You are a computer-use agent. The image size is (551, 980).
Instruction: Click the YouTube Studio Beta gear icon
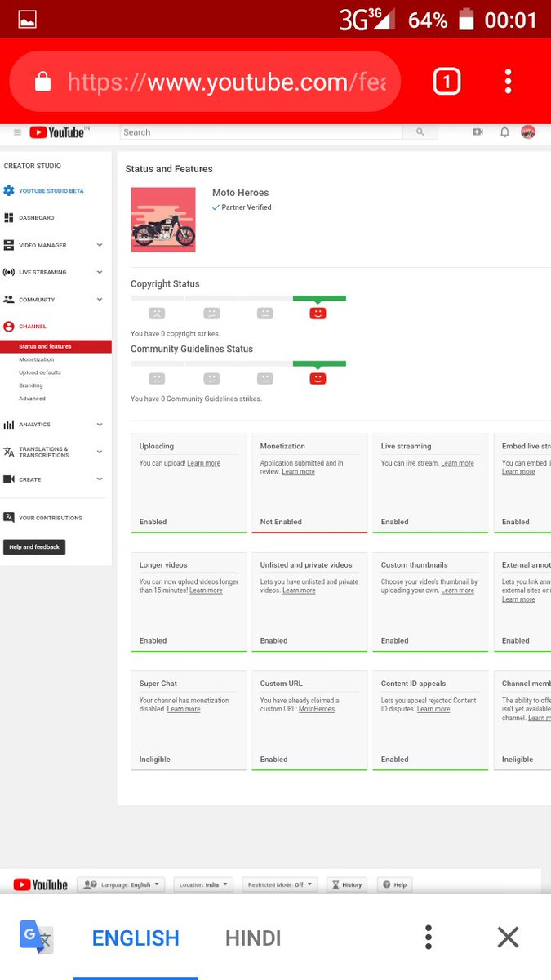9,190
